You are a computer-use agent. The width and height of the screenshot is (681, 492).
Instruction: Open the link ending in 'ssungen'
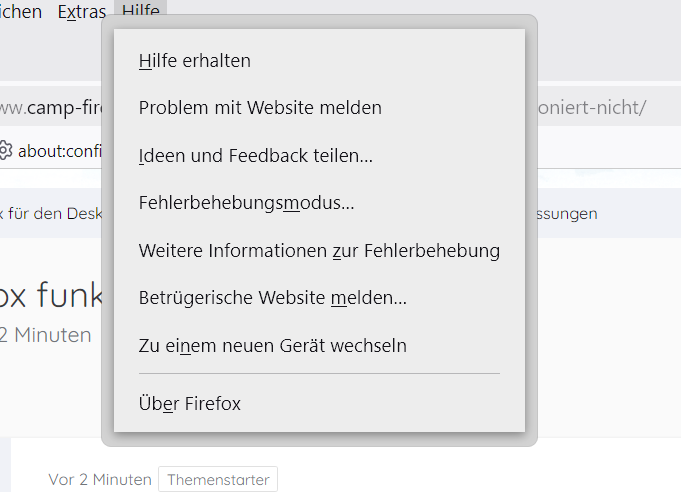(560, 213)
